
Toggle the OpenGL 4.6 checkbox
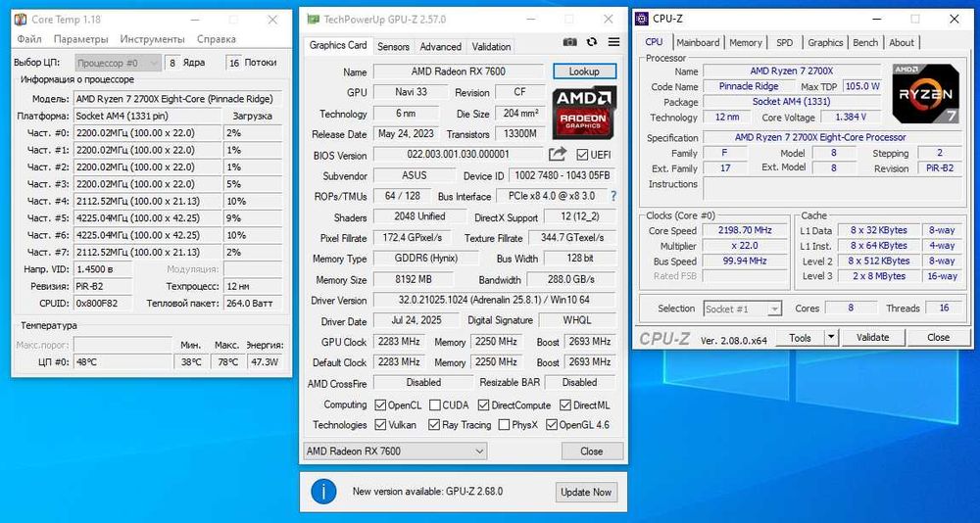(551, 425)
